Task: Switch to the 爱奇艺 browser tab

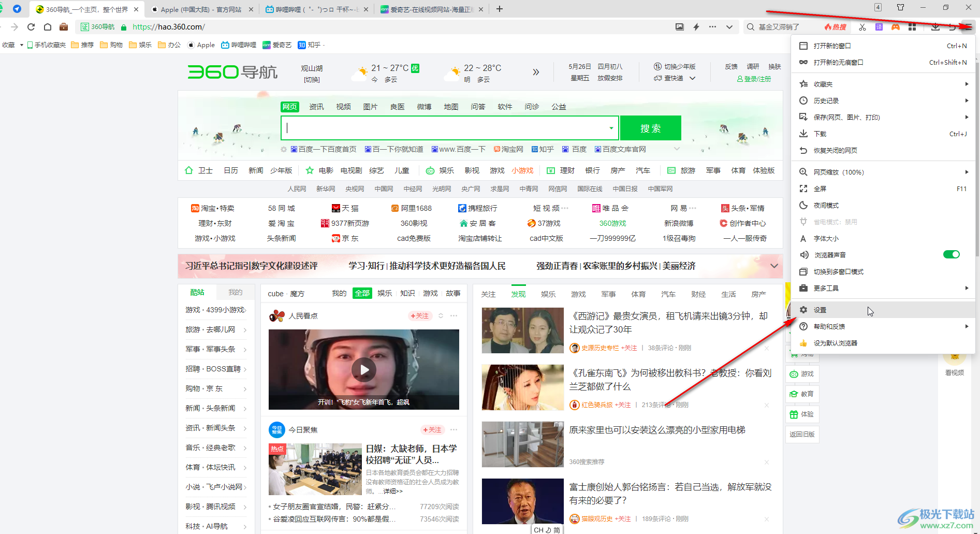Action: (x=431, y=9)
